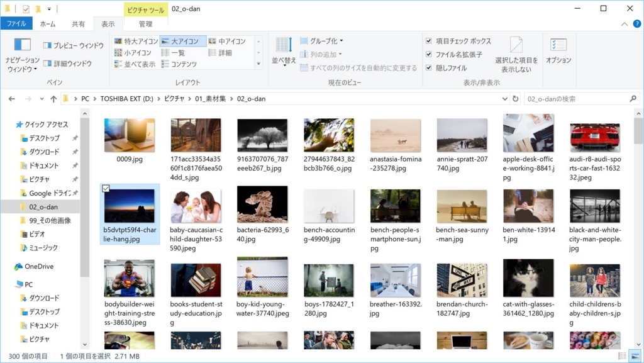Toggle Hidden items option
Image resolution: width=644 pixels, height=363 pixels.
447,68
